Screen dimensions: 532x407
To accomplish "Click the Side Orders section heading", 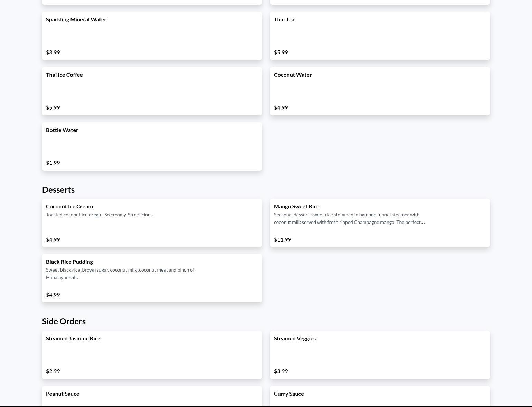I will click(x=64, y=321).
